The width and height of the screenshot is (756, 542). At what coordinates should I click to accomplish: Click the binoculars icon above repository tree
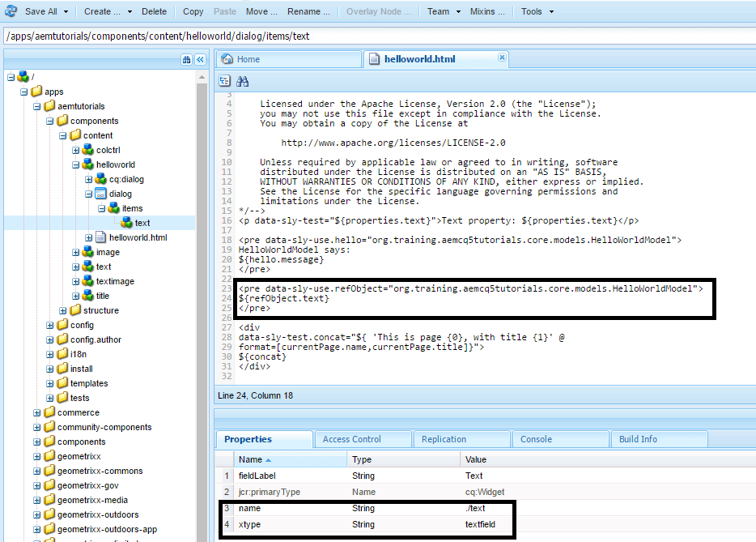(187, 59)
